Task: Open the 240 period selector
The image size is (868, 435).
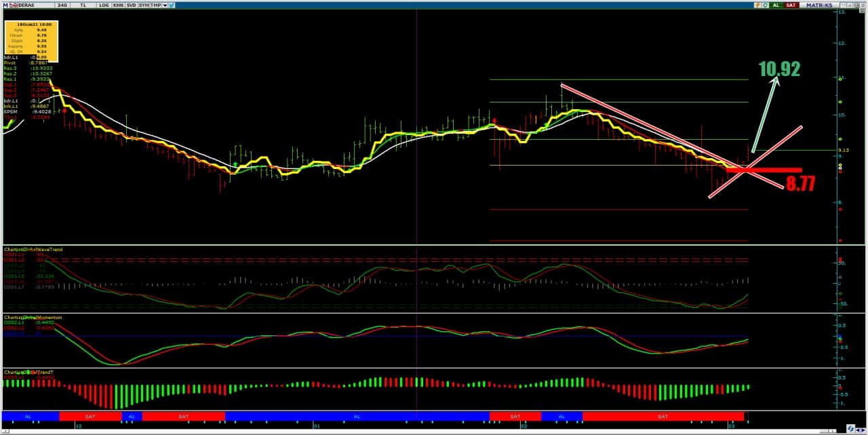Action: click(62, 5)
